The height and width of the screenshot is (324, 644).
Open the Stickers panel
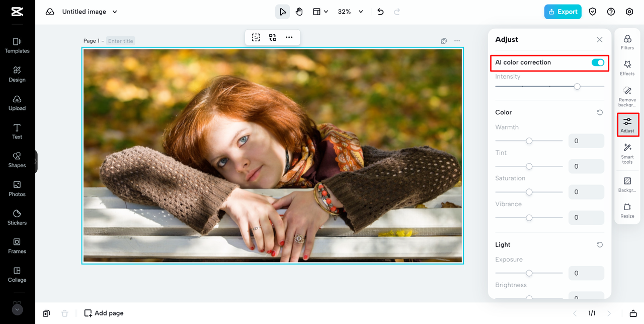17,217
